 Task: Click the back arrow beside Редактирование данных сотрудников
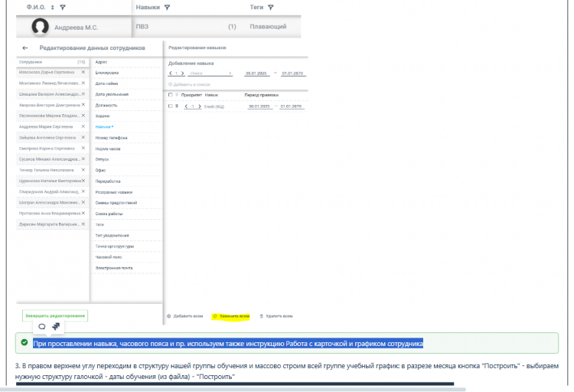point(25,48)
